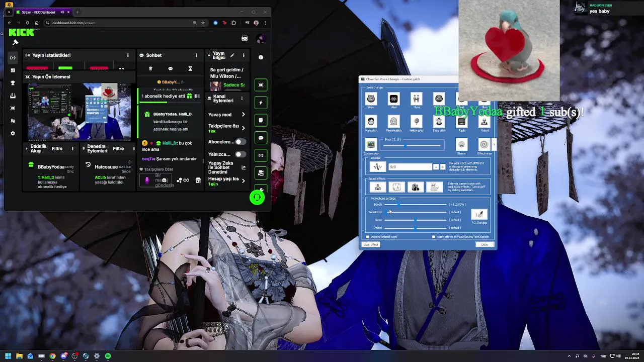The image size is (644, 362).
Task: Check Apply effects to Music/Sound/Text2Speech
Action: pyautogui.click(x=434, y=237)
